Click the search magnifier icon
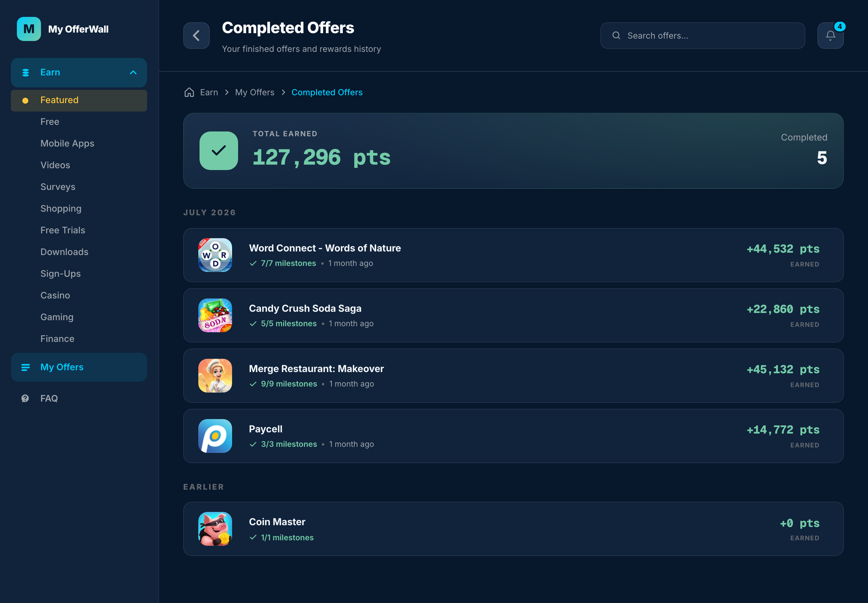 616,36
